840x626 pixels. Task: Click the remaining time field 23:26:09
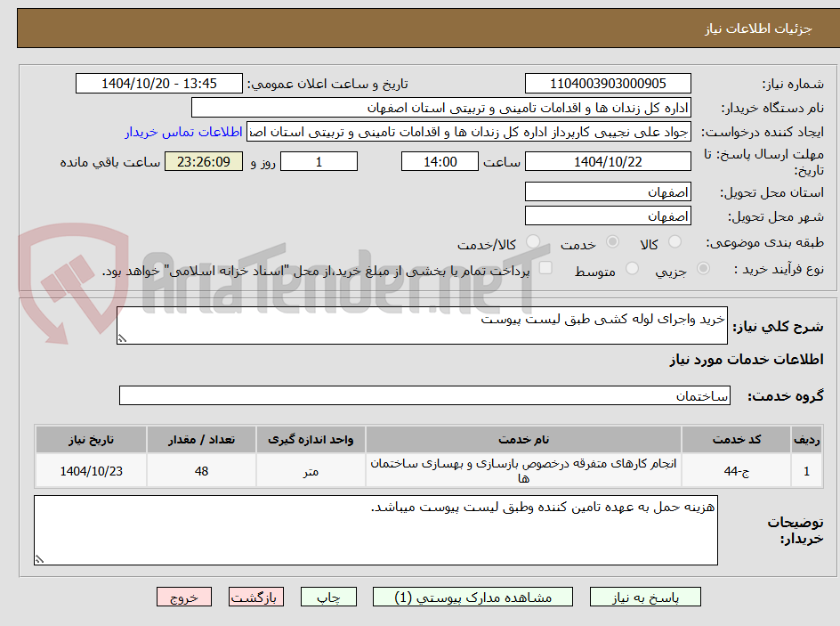(204, 161)
